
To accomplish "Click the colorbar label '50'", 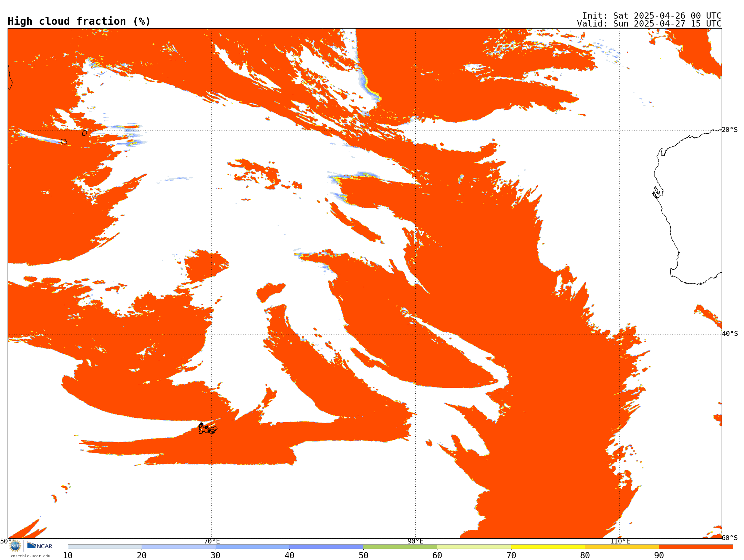I will pyautogui.click(x=363, y=555).
